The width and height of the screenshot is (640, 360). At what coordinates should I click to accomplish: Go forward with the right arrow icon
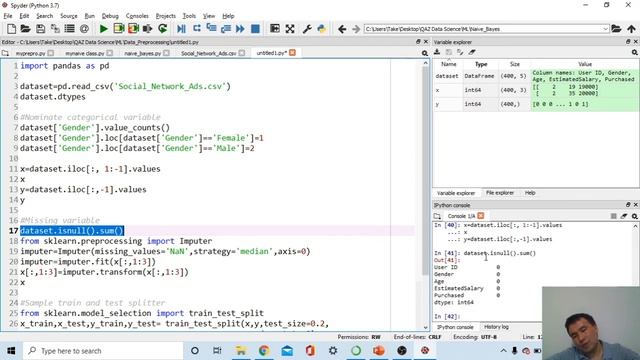coord(356,29)
